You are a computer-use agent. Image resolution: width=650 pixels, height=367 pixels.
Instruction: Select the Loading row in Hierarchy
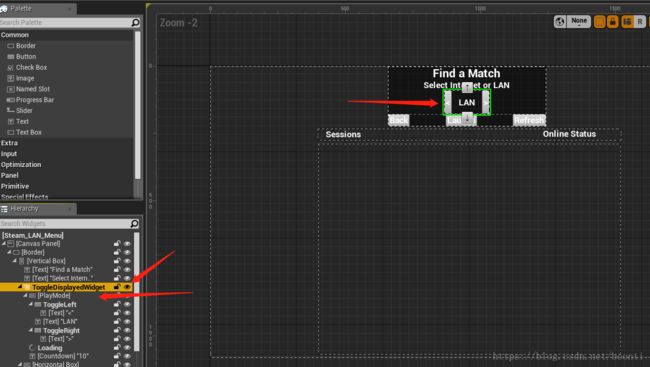pos(50,348)
